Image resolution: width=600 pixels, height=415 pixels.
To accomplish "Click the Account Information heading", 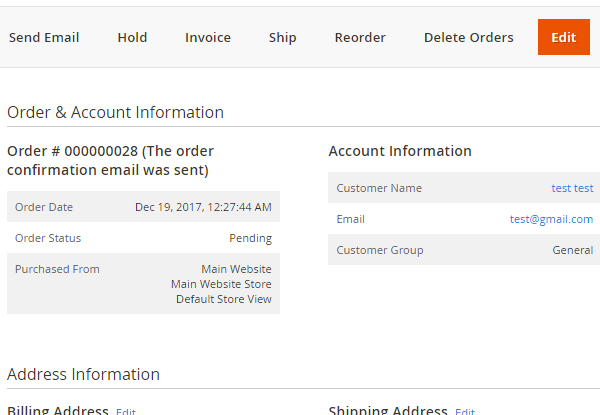I will tap(400, 151).
